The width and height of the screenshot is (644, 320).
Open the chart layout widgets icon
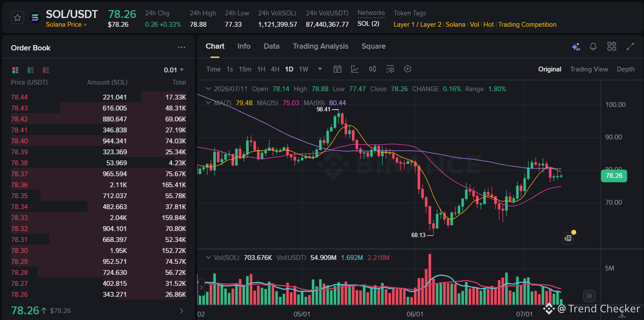coord(612,46)
